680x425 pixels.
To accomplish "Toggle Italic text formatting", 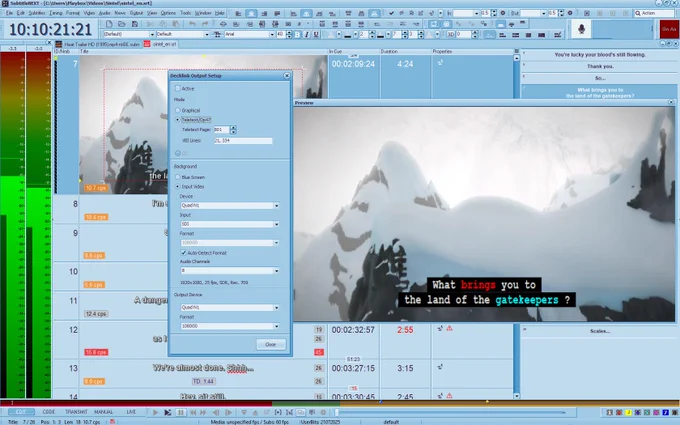I will (x=307, y=34).
